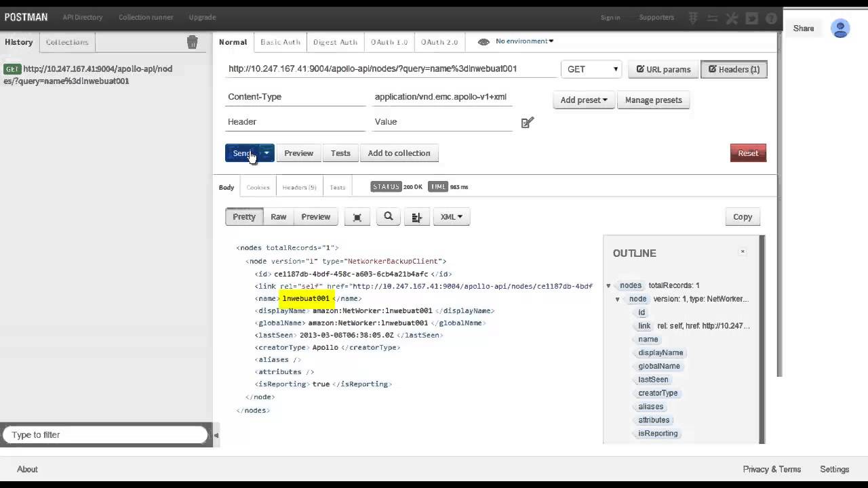Click the empty Header key field
The width and height of the screenshot is (868, 488).
[x=295, y=122]
